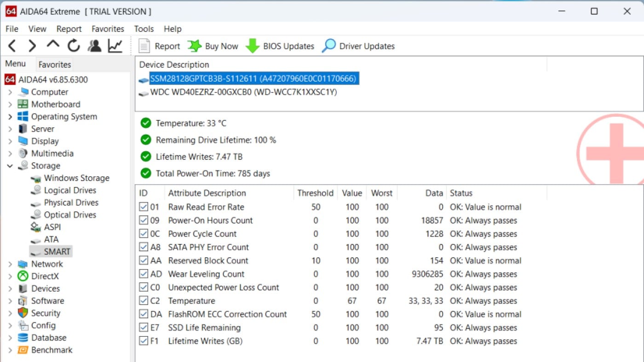Click the Buy Now button
644x362 pixels.
tap(213, 46)
